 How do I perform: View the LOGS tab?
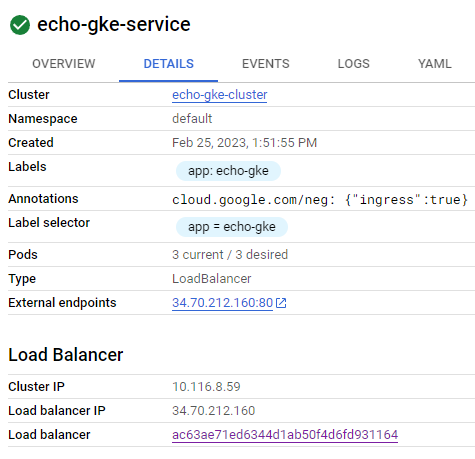(354, 64)
